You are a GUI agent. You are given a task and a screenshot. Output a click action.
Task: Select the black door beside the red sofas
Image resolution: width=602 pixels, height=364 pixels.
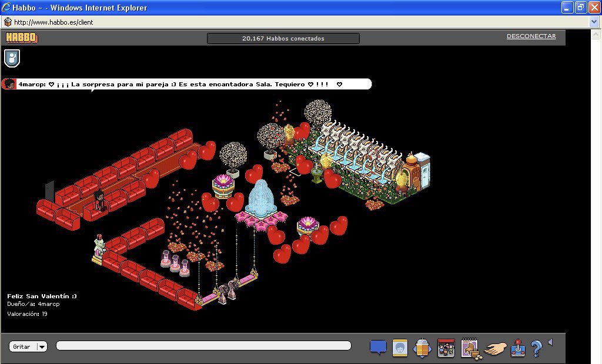click(49, 190)
